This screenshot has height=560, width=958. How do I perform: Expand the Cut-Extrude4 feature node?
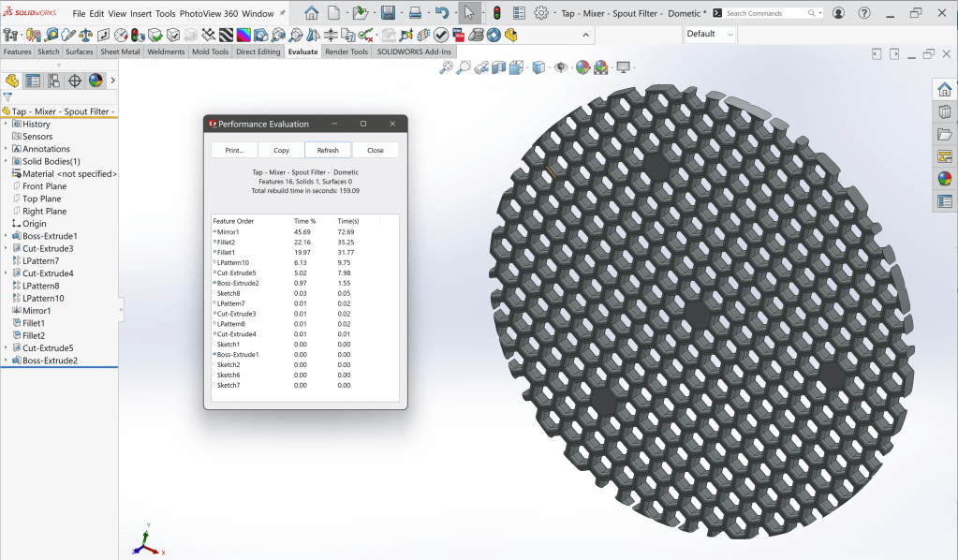(6, 273)
